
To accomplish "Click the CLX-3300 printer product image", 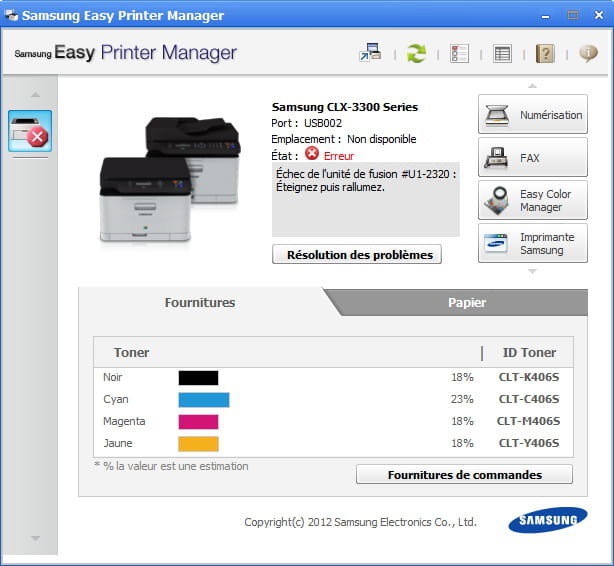I will 170,179.
